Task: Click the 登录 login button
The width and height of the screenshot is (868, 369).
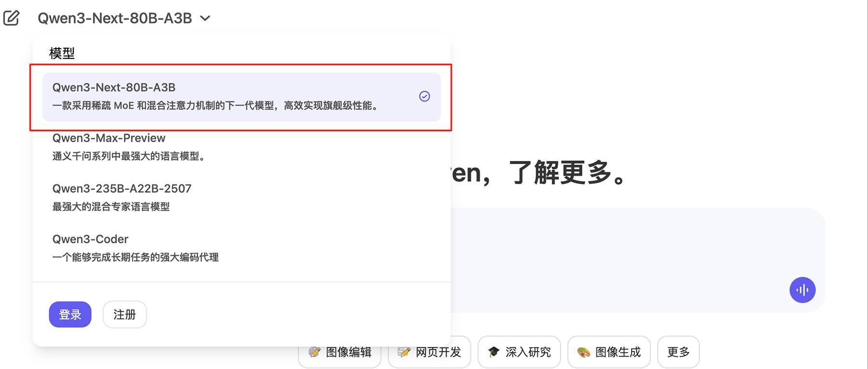Action: (x=70, y=315)
